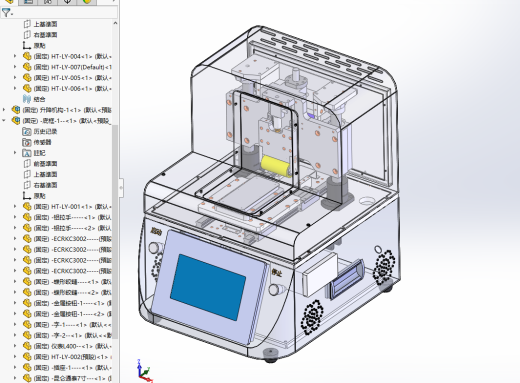Select the 蝶形铰链 <2> part icon
The width and height of the screenshot is (520, 383).
pyautogui.click(x=27, y=292)
